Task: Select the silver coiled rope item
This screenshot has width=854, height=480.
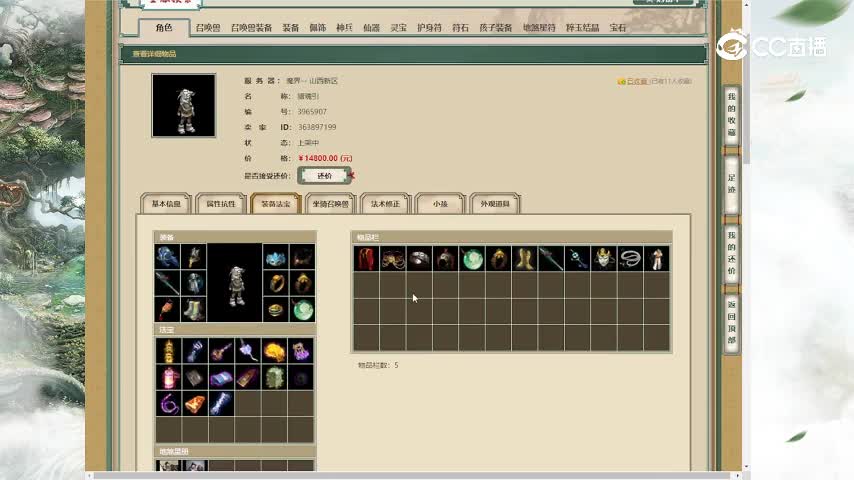Action: (630, 258)
